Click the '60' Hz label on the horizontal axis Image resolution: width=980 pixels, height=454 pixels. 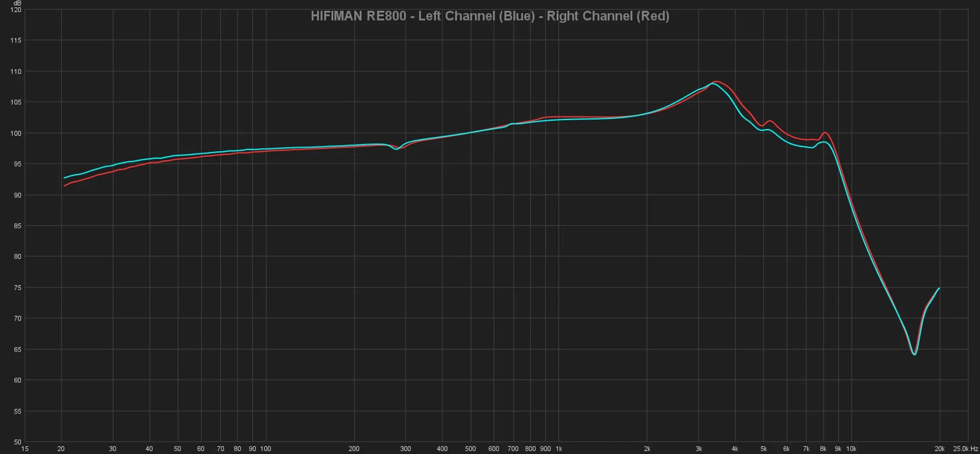point(201,449)
